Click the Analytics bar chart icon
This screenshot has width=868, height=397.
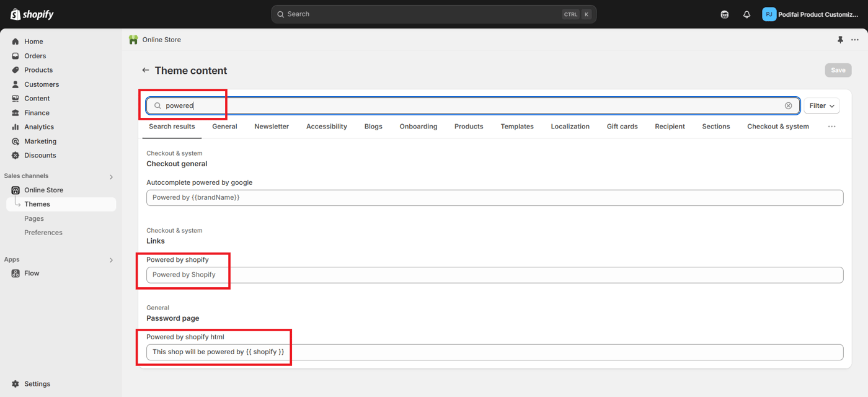(x=15, y=127)
